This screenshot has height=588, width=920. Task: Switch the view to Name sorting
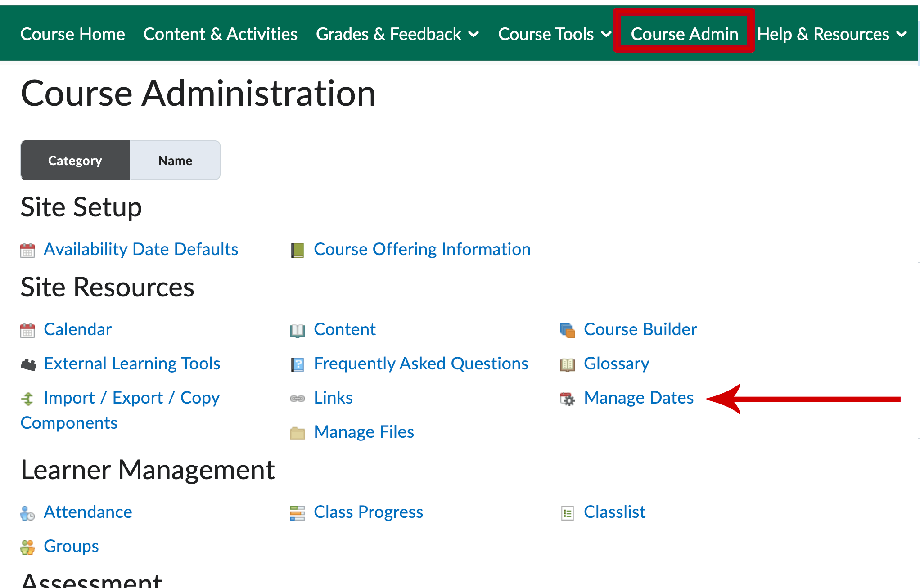pos(175,160)
